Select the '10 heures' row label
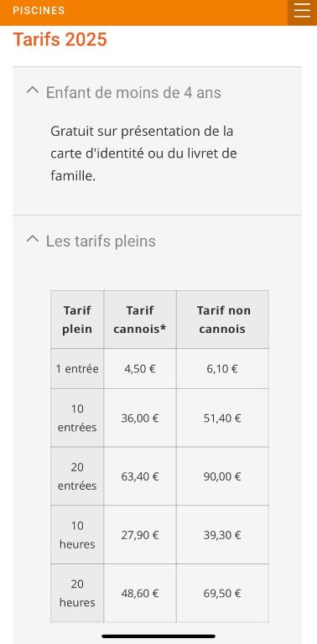The height and width of the screenshot is (644, 317). point(77,535)
